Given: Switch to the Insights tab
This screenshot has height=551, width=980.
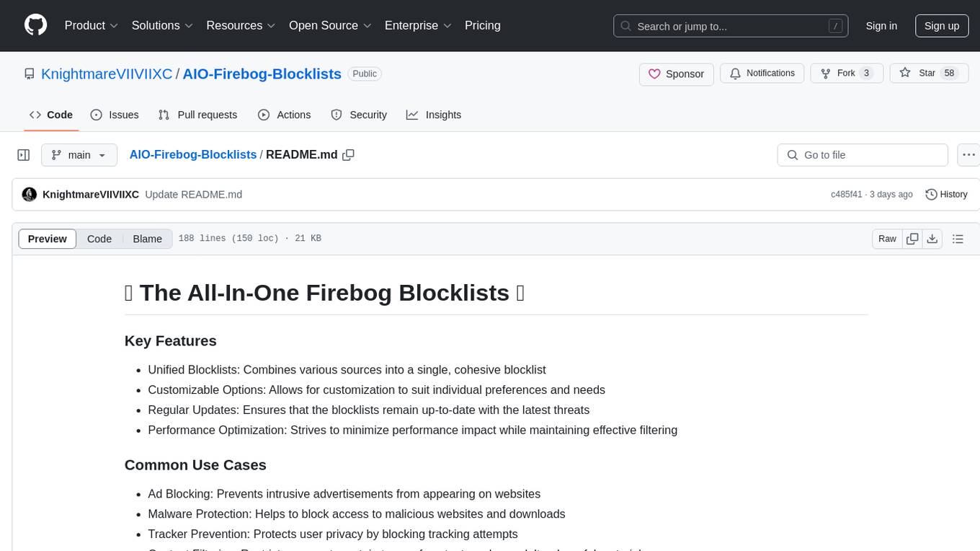Looking at the screenshot, I should click(434, 115).
